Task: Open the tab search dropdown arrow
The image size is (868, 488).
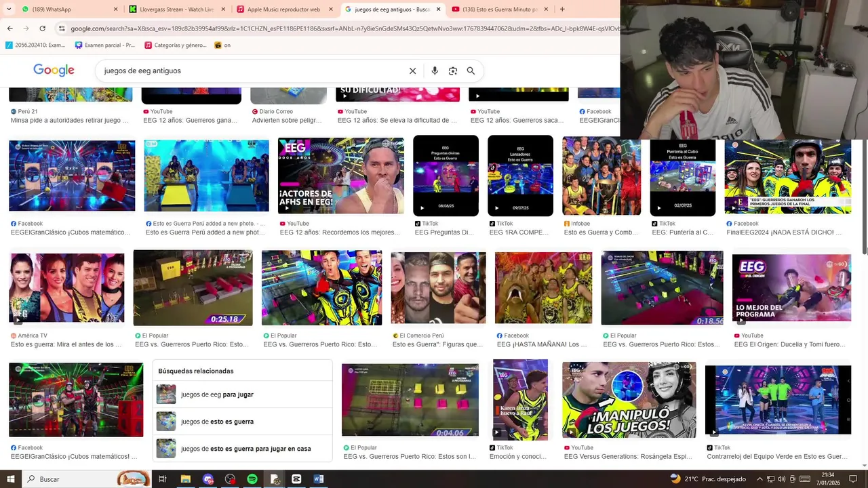Action: (8, 9)
